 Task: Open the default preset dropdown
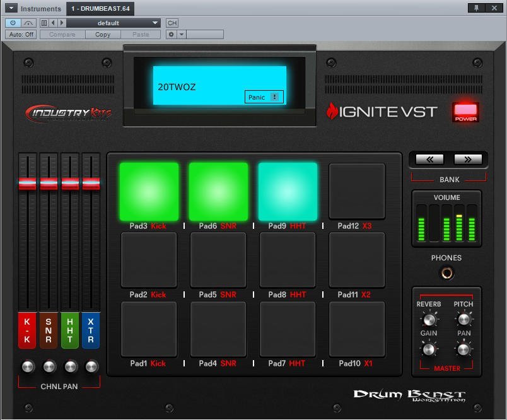click(x=114, y=23)
